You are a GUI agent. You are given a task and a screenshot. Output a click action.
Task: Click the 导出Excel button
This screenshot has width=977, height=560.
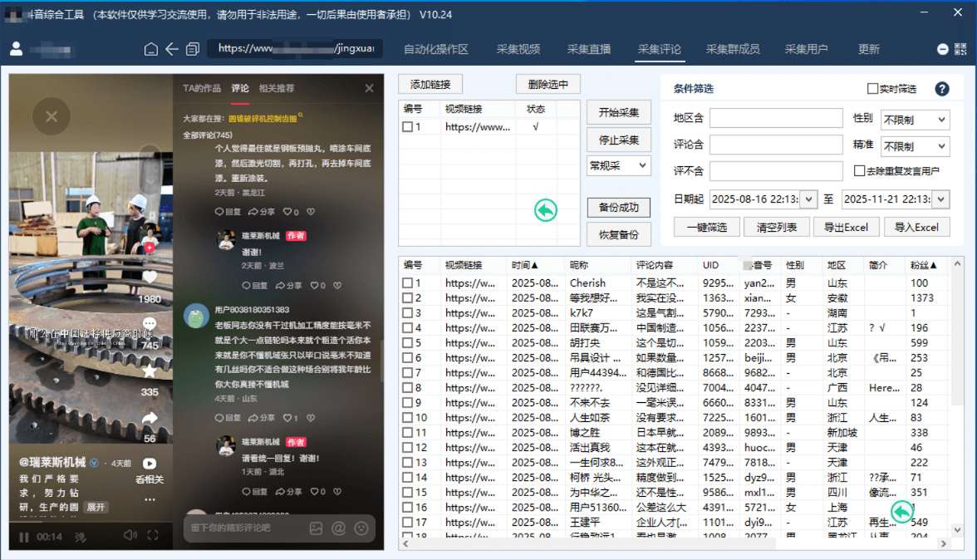(x=846, y=226)
